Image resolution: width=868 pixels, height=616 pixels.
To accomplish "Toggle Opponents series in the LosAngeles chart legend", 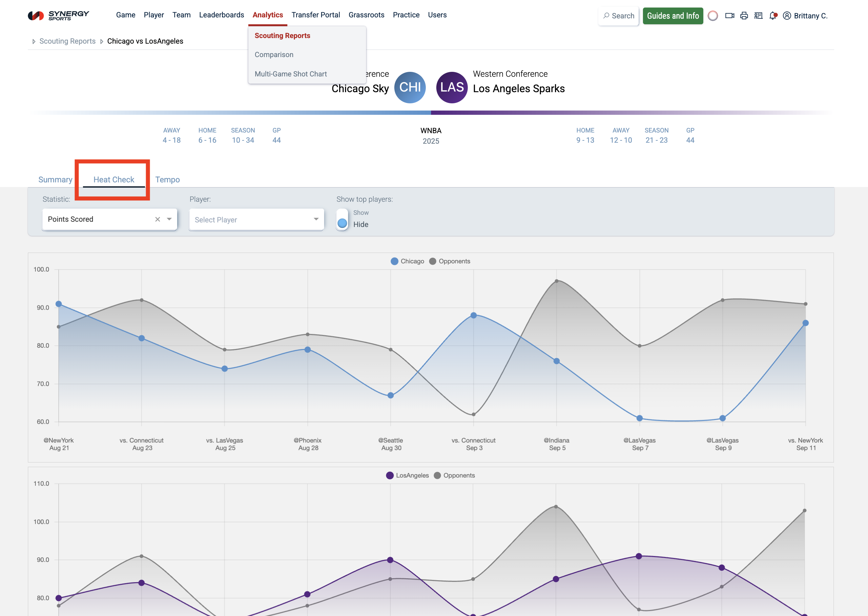I will coord(454,476).
